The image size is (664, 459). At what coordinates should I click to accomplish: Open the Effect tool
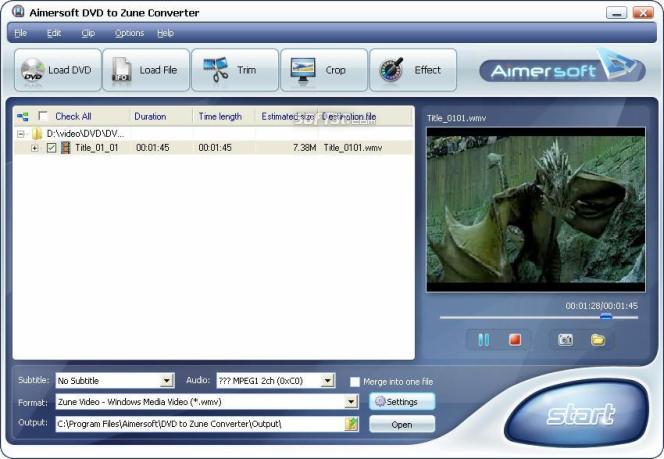tap(413, 70)
